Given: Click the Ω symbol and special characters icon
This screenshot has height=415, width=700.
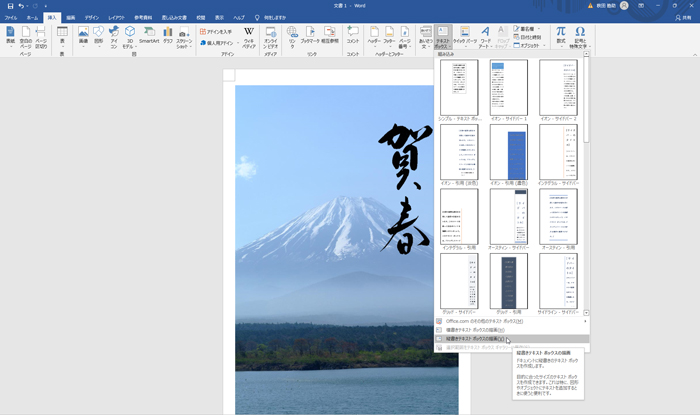Looking at the screenshot, I should pyautogui.click(x=580, y=35).
